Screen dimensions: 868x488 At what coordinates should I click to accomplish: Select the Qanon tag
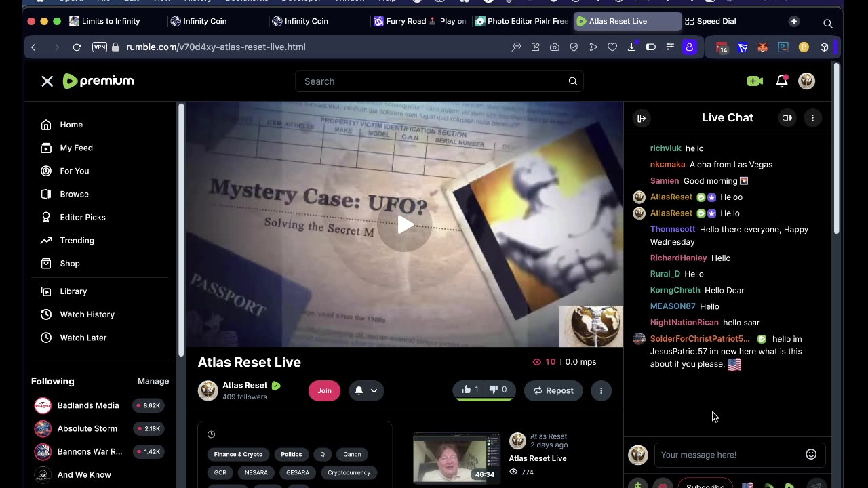[x=352, y=454]
